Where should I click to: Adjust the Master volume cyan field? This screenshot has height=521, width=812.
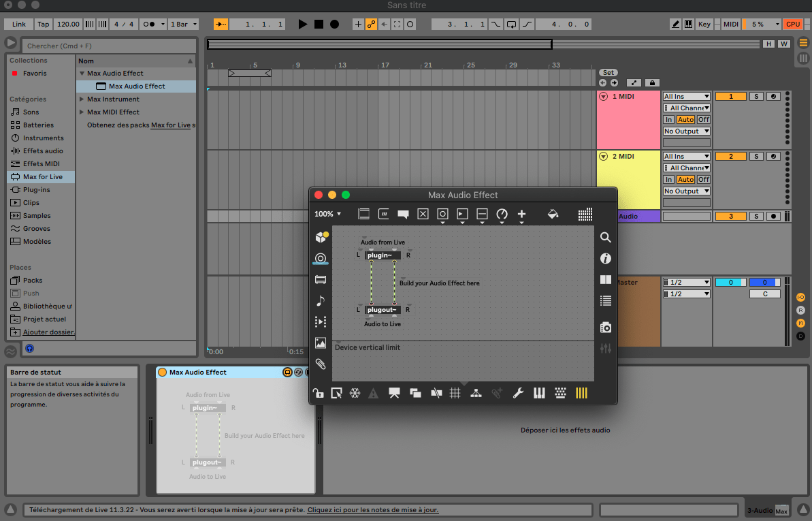731,282
